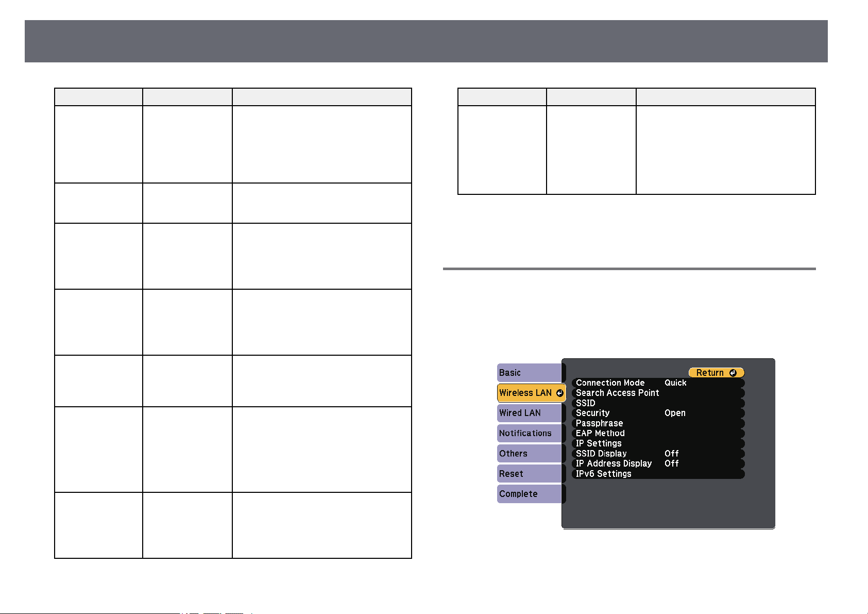This screenshot has height=614, width=868.
Task: Open the Notifications menu tab
Action: (529, 433)
